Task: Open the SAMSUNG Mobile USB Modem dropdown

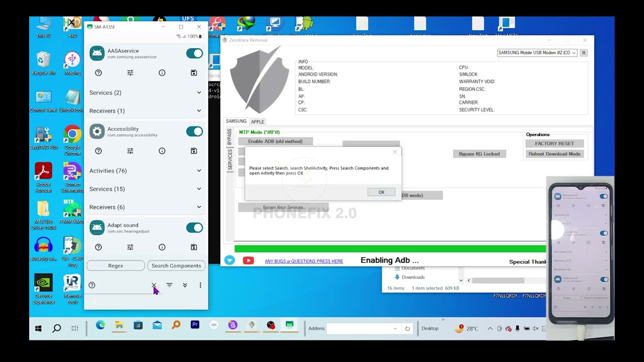Action: 536,52
